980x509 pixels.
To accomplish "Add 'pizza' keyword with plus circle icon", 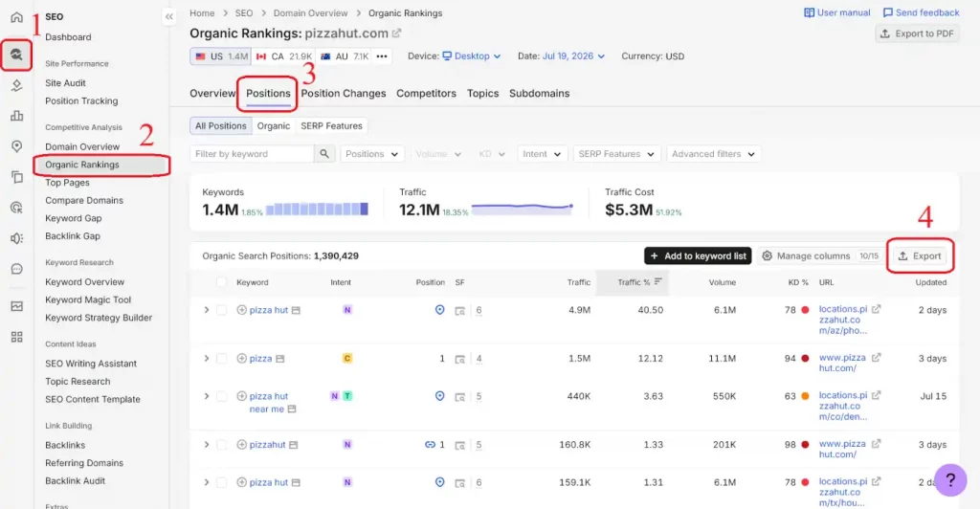I will point(242,359).
